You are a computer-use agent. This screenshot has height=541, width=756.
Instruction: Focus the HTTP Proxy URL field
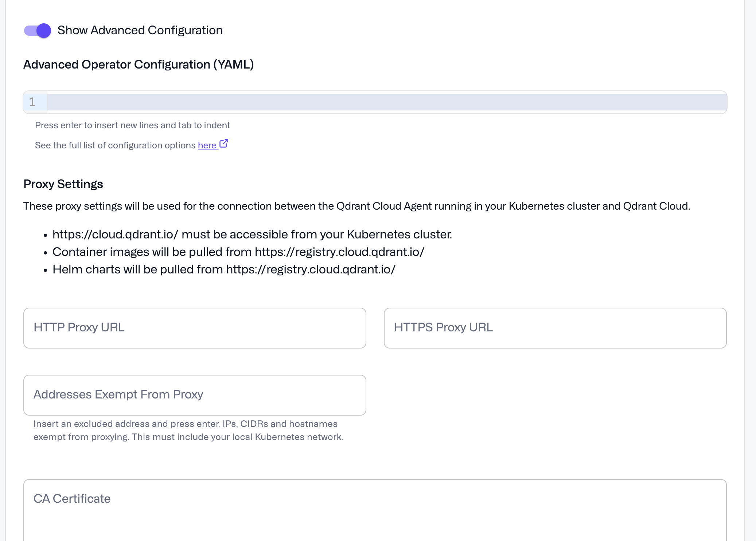click(194, 328)
